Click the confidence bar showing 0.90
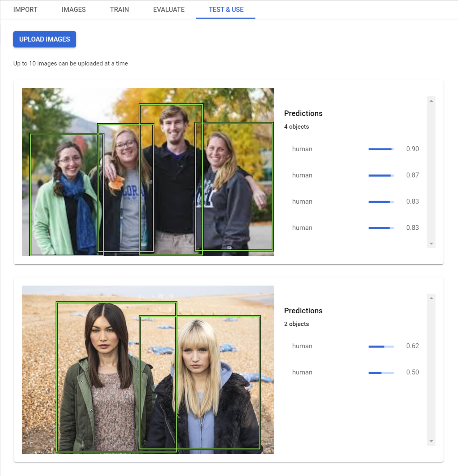The height and width of the screenshot is (476, 458). pyautogui.click(x=381, y=149)
